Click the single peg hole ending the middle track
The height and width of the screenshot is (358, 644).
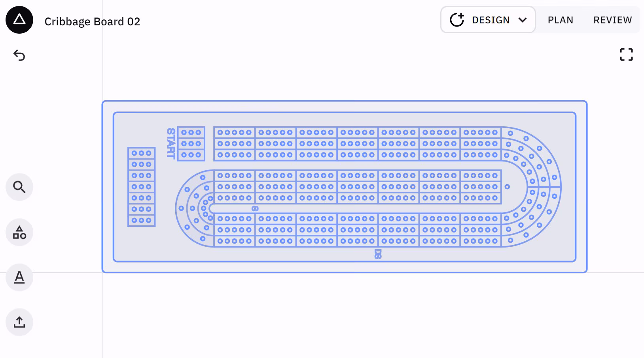coord(507,187)
